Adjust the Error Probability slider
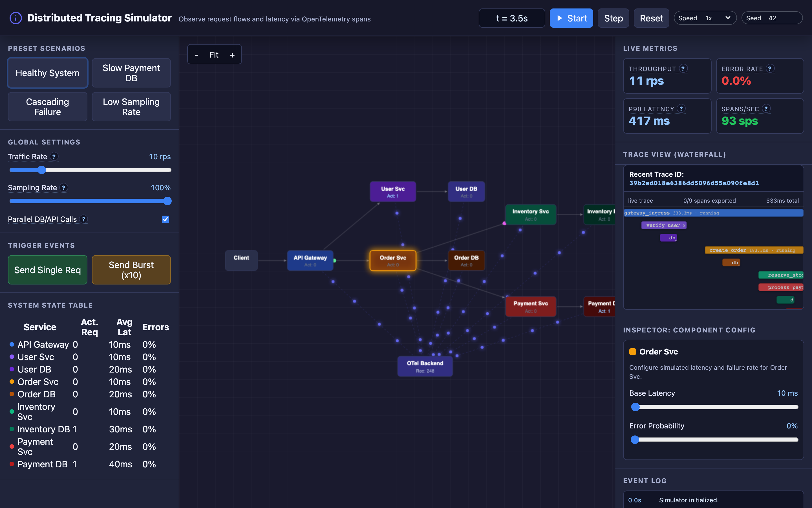This screenshot has height=508, width=812. click(x=714, y=439)
